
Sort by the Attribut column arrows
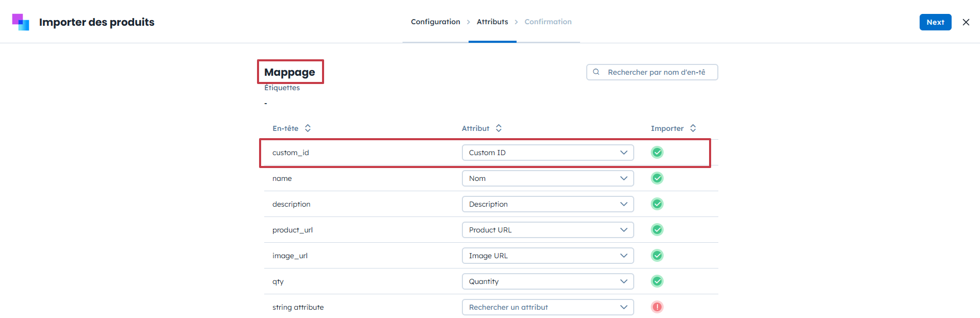[499, 128]
